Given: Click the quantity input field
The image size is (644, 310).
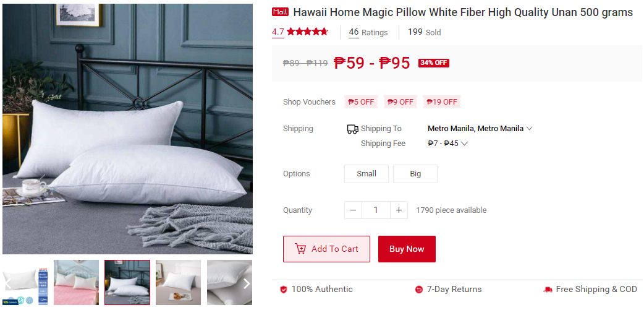Looking at the screenshot, I should [x=376, y=210].
